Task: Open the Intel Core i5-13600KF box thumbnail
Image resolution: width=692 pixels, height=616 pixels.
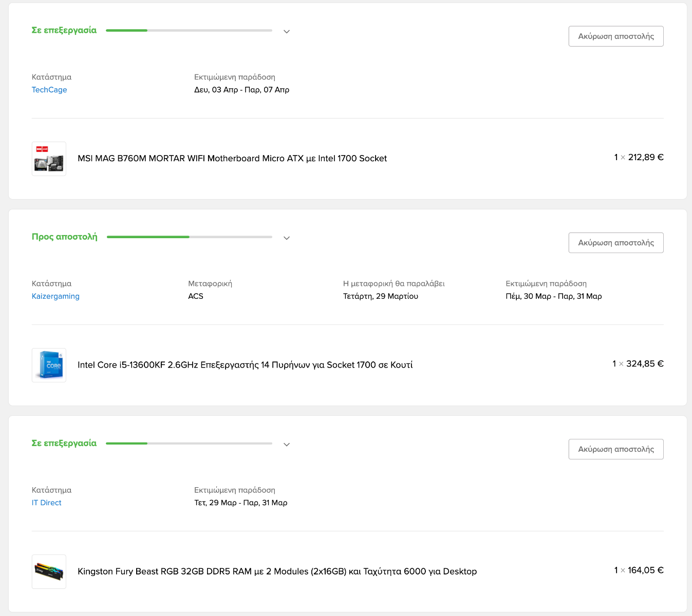Action: point(49,365)
